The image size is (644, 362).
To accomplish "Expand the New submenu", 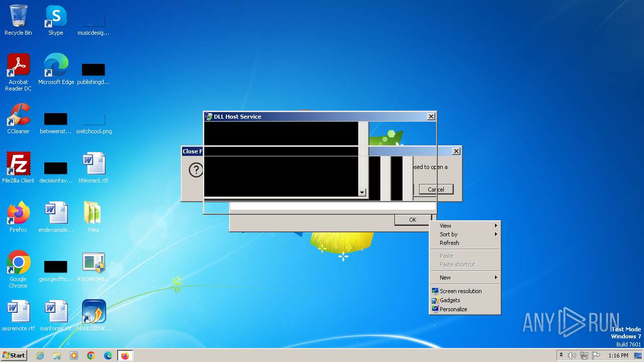I will tap(465, 278).
